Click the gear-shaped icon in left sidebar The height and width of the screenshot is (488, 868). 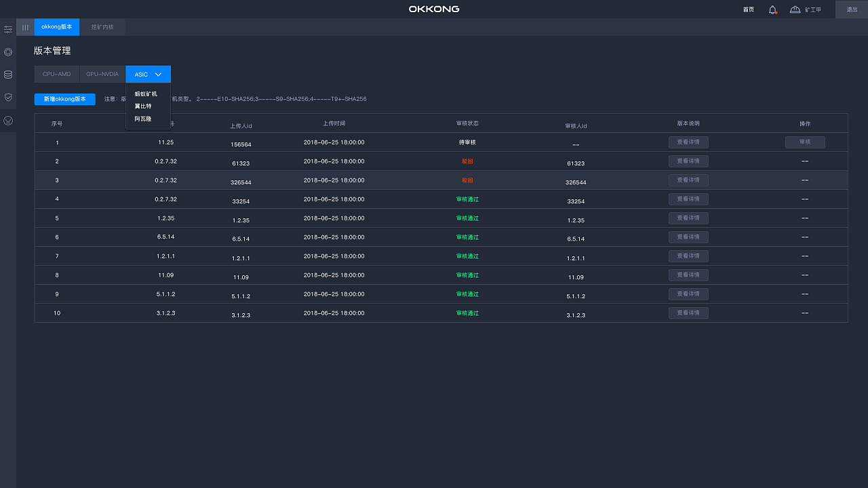pos(8,52)
